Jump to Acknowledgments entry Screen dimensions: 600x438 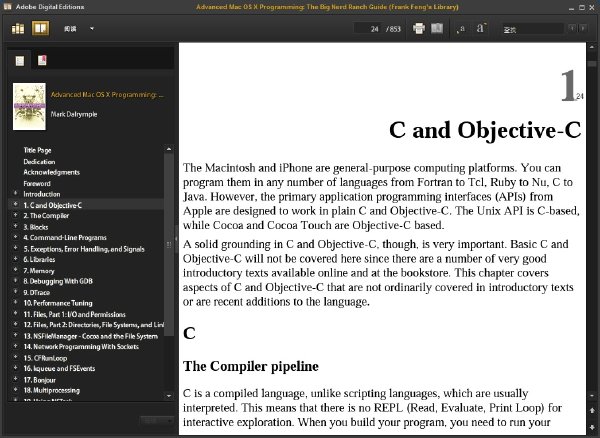[x=51, y=173]
